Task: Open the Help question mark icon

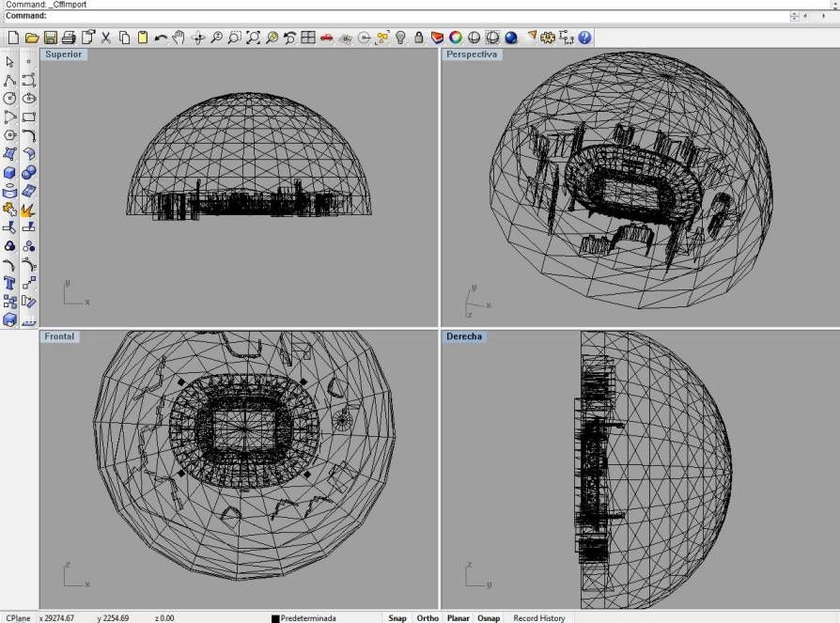Action: click(x=584, y=38)
